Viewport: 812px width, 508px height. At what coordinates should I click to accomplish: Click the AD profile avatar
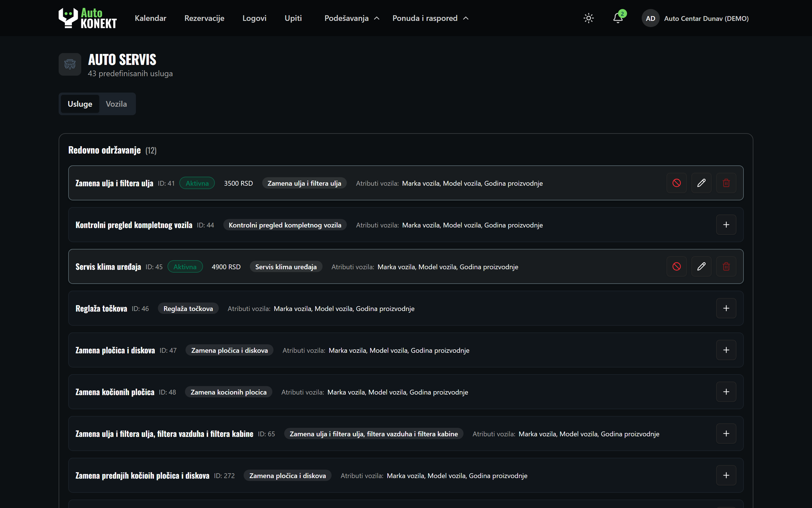tap(650, 18)
